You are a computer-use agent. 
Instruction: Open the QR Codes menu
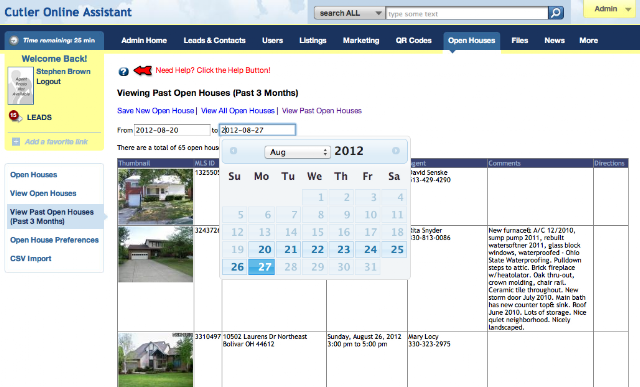[413, 40]
